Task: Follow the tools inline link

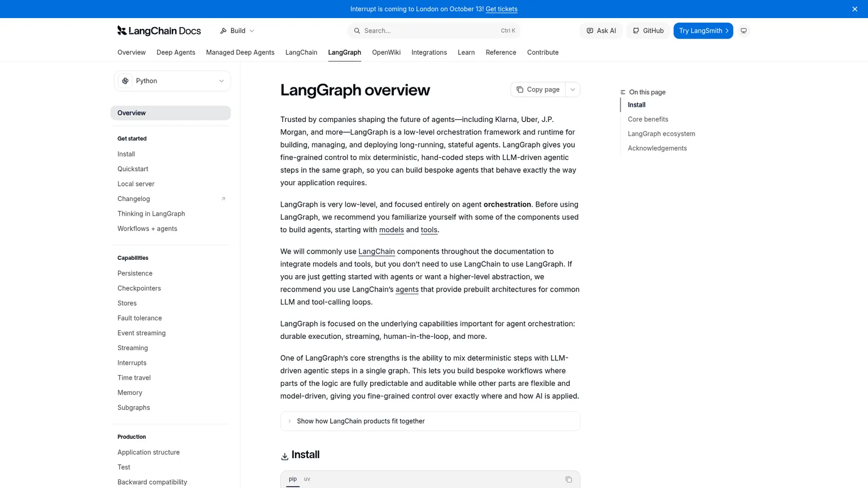Action: coord(429,230)
